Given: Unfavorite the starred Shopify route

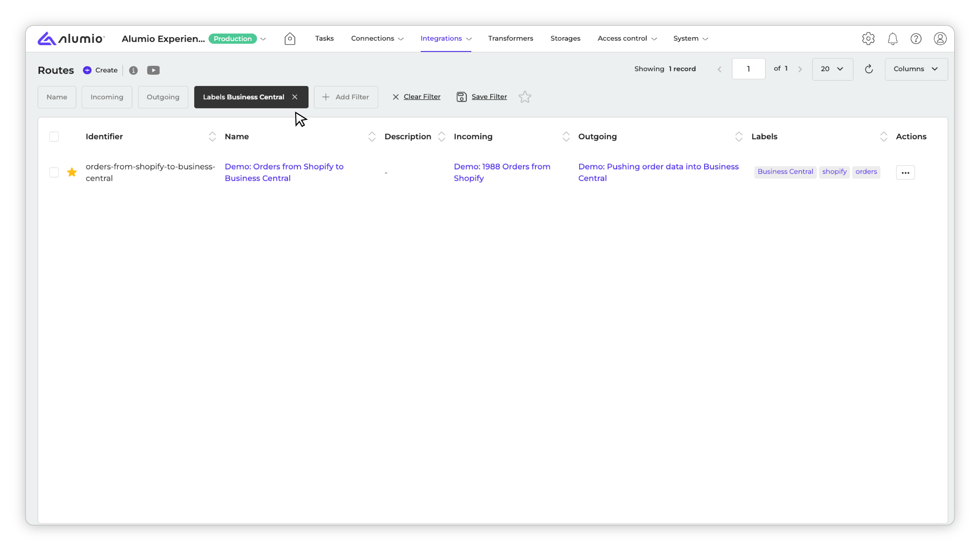Looking at the screenshot, I should [x=71, y=172].
